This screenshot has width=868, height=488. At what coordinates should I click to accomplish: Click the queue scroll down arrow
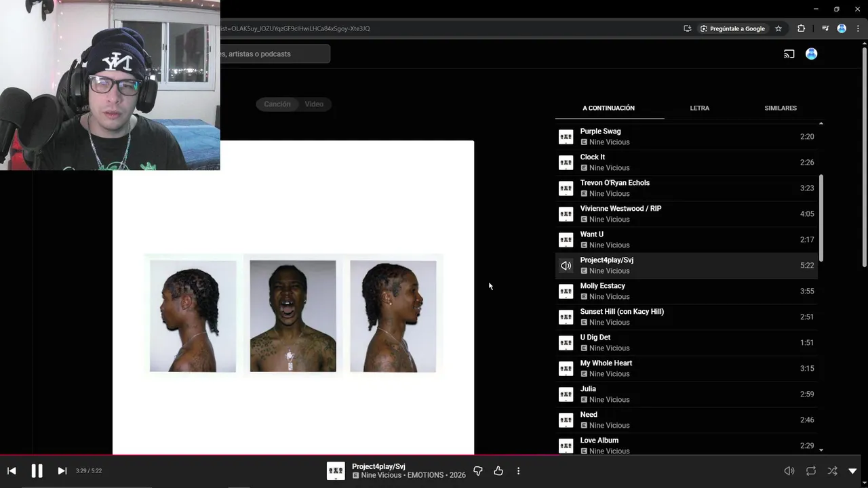click(821, 450)
